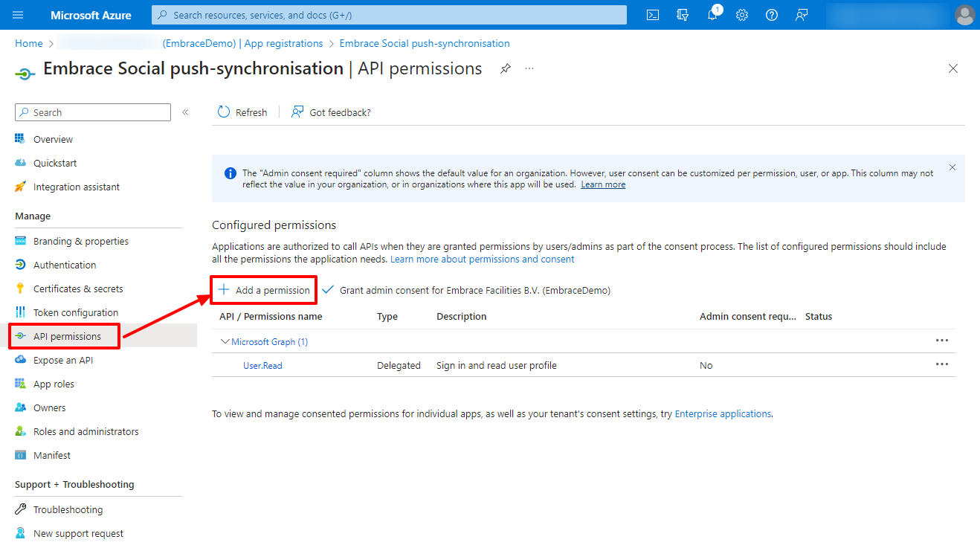This screenshot has height=551, width=980.
Task: Click the Description column header
Action: tap(462, 316)
